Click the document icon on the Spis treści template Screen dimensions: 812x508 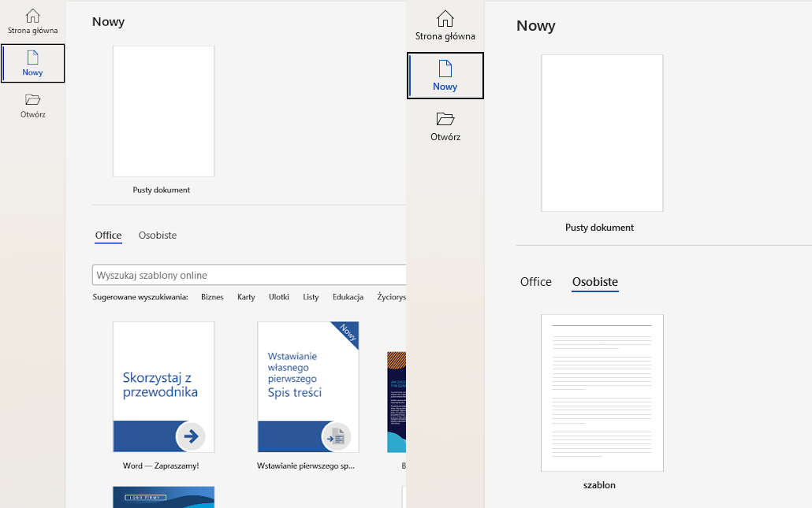point(336,436)
